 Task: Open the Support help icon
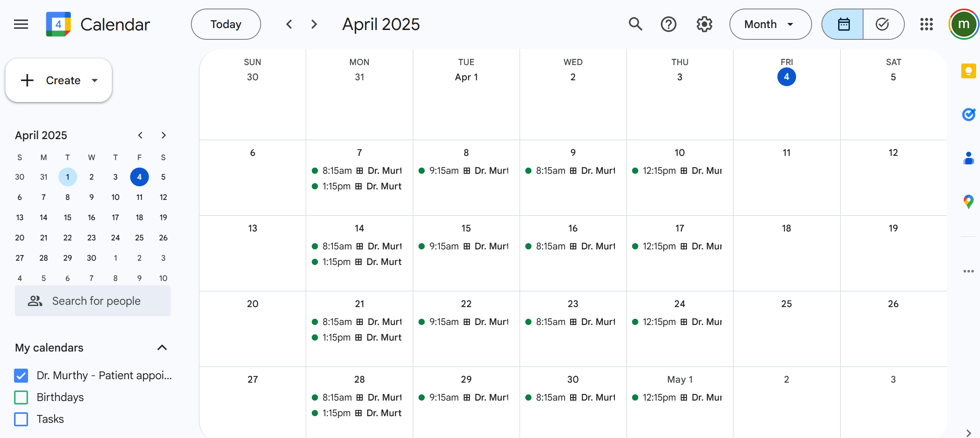pyautogui.click(x=669, y=24)
